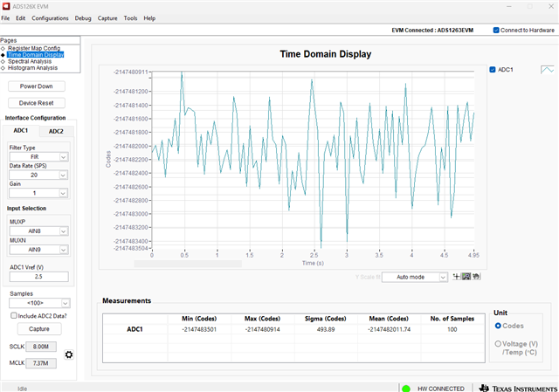Viewport: 559px width, 392px height.
Task: Select Spectral Analysis page
Action: point(30,61)
